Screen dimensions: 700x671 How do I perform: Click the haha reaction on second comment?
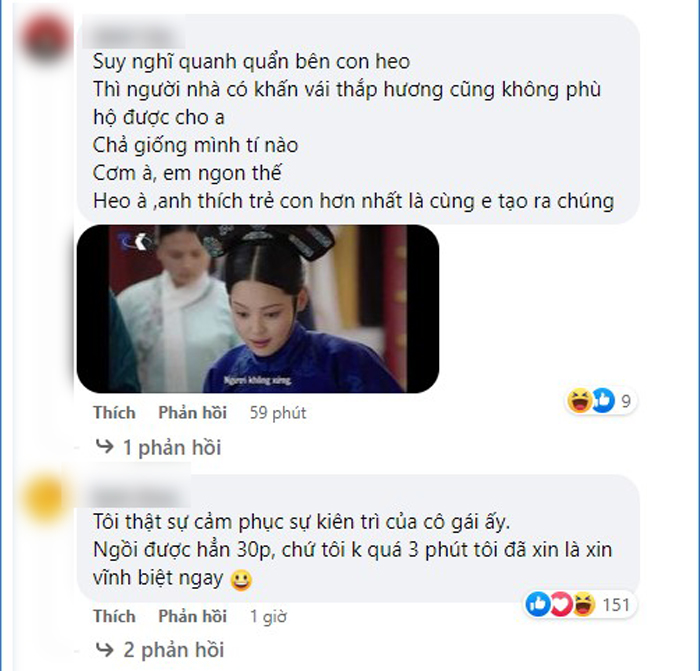coord(583,604)
